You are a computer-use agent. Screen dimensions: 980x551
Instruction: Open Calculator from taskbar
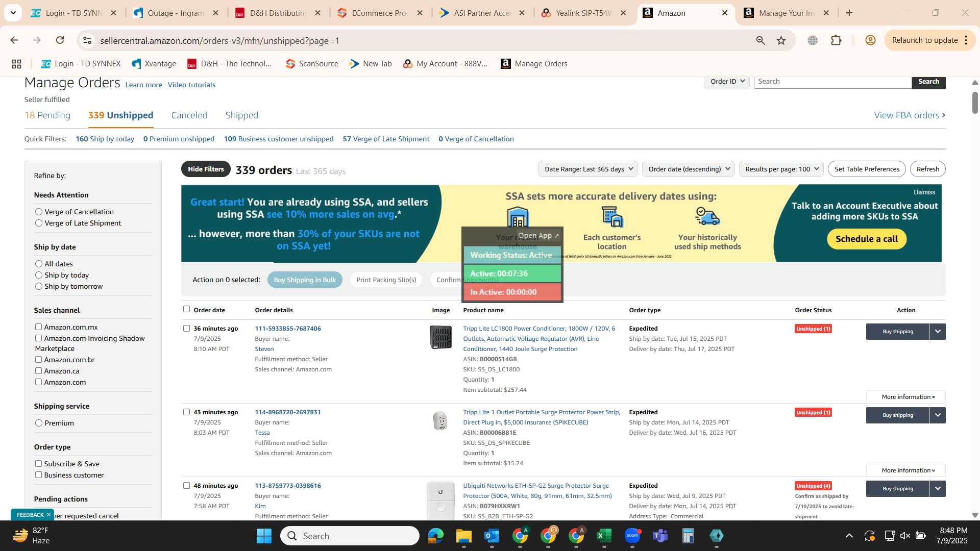pyautogui.click(x=688, y=536)
